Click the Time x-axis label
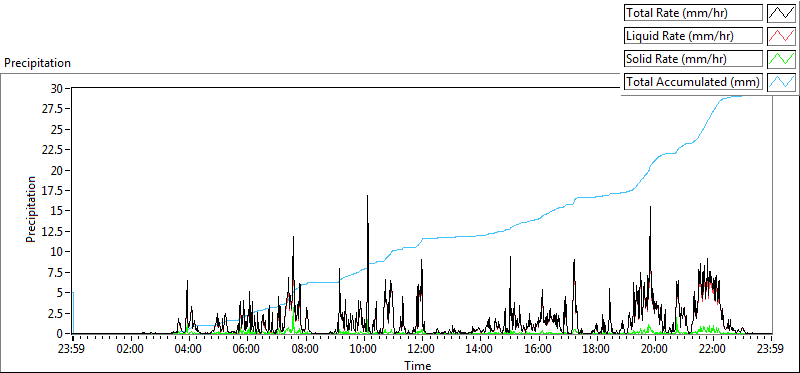Screen dimensions: 800x373 (x=418, y=365)
